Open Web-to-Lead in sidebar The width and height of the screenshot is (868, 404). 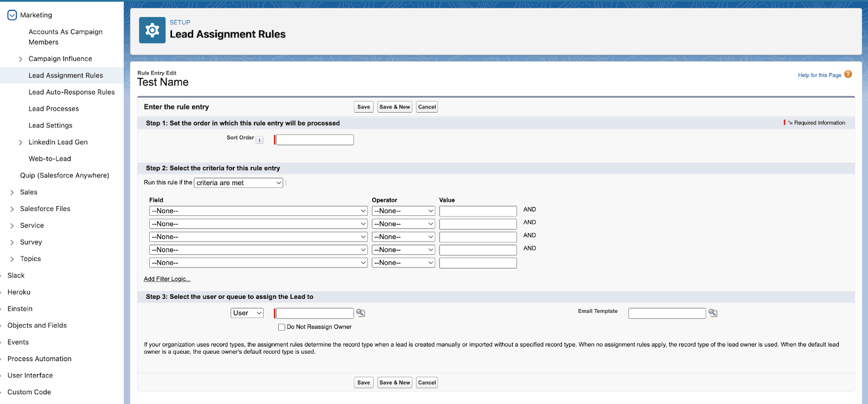pyautogui.click(x=50, y=159)
